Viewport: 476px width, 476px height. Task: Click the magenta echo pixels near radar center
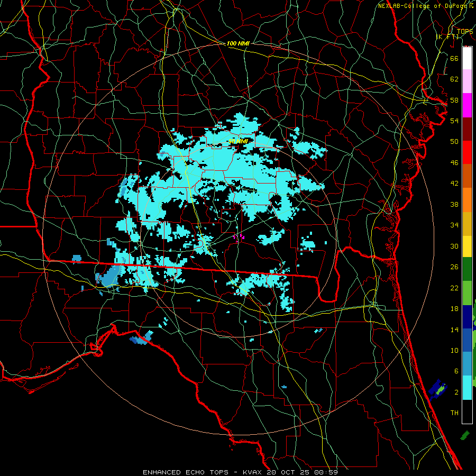pos(239,236)
